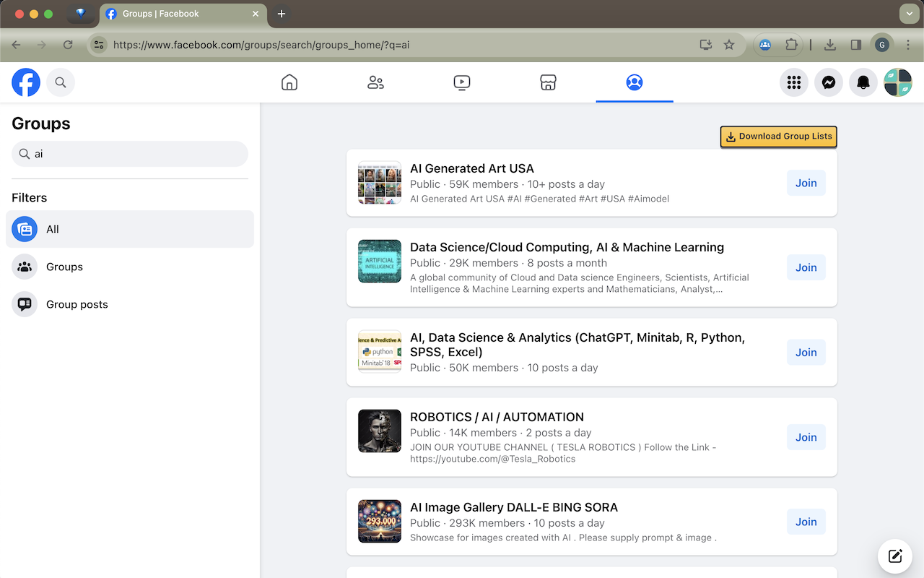Viewport: 924px width, 578px height.
Task: Click the address bar URL
Action: click(x=261, y=45)
